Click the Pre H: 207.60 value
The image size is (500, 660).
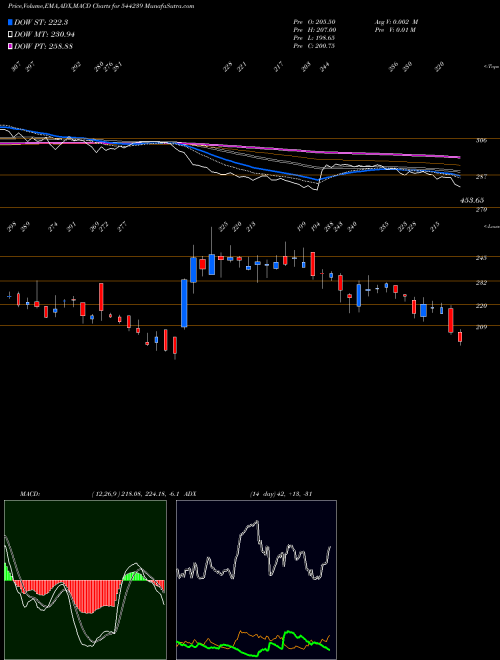pos(314,30)
